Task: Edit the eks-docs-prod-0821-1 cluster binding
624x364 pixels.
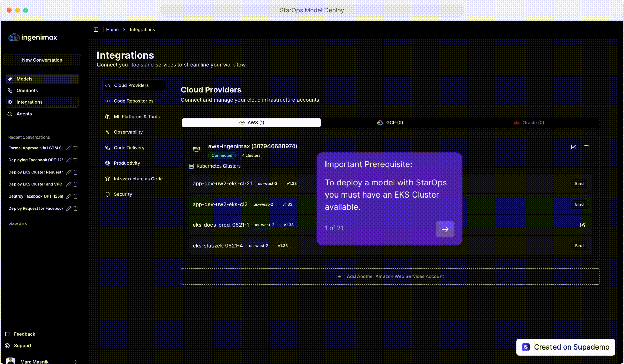Action: click(583, 225)
